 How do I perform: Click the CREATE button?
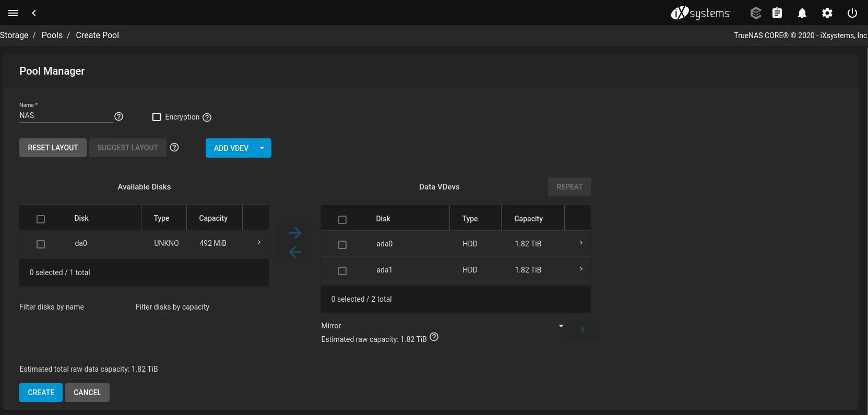click(41, 393)
